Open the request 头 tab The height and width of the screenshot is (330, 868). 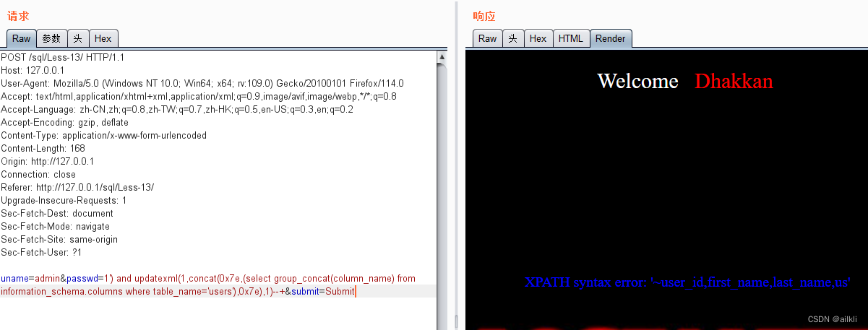coord(77,38)
